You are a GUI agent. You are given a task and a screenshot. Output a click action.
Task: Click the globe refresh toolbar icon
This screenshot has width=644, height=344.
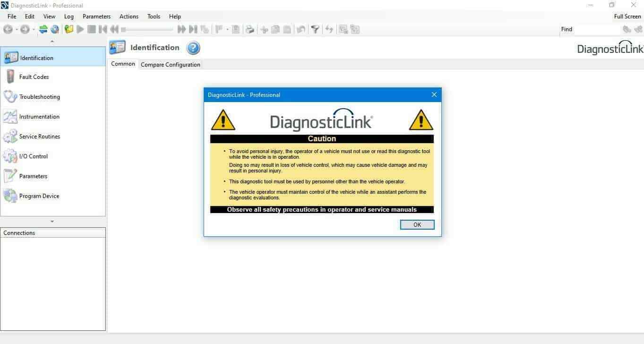(55, 29)
